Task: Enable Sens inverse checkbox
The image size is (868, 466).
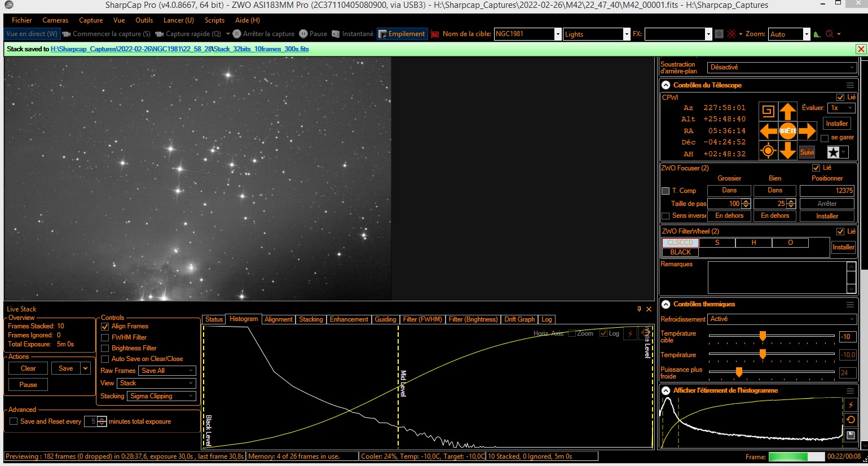Action: [666, 216]
